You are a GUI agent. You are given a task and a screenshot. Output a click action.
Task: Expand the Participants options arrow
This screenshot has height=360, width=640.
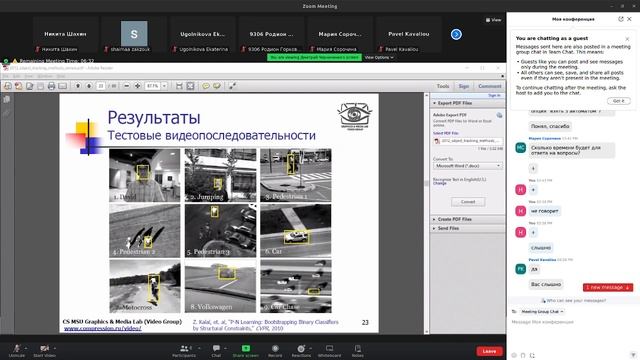pyautogui.click(x=199, y=348)
